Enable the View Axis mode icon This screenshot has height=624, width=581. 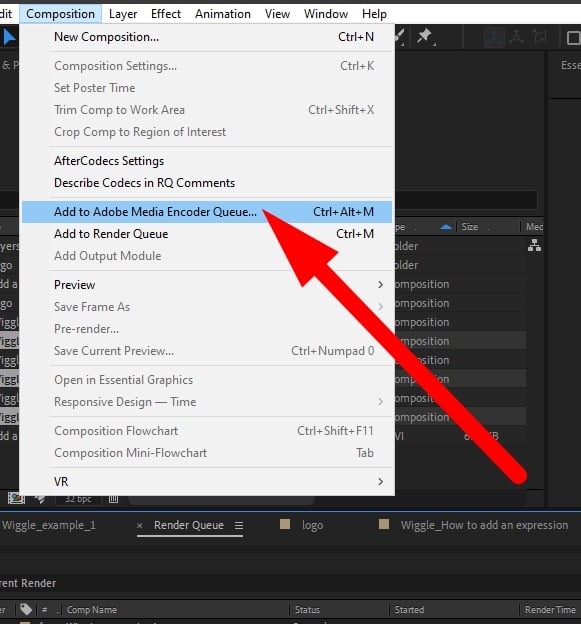tap(540, 37)
